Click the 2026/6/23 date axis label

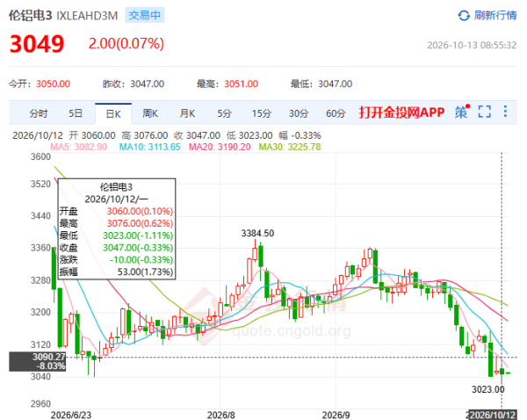point(71,416)
